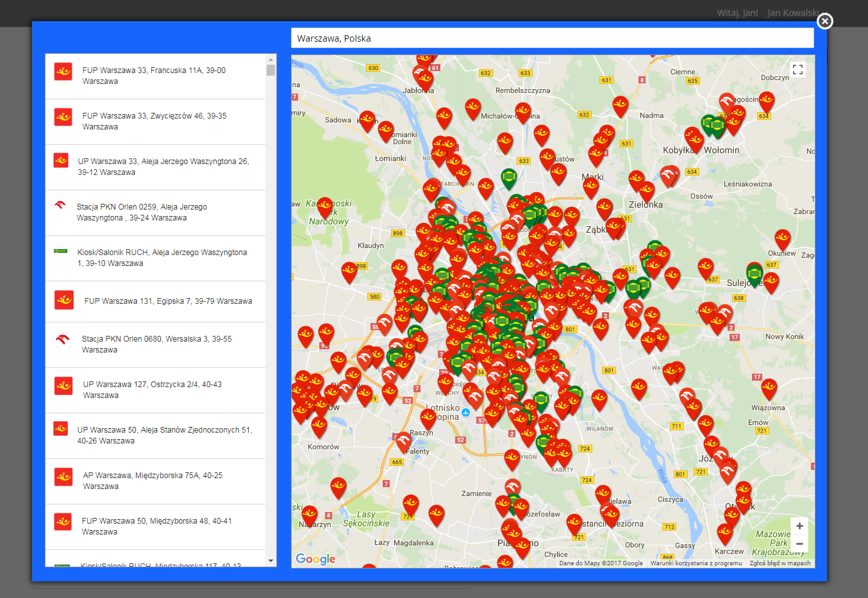
Task: Select FUP Warszawa 33, Zwycięzców 46 entry
Action: pos(156,122)
